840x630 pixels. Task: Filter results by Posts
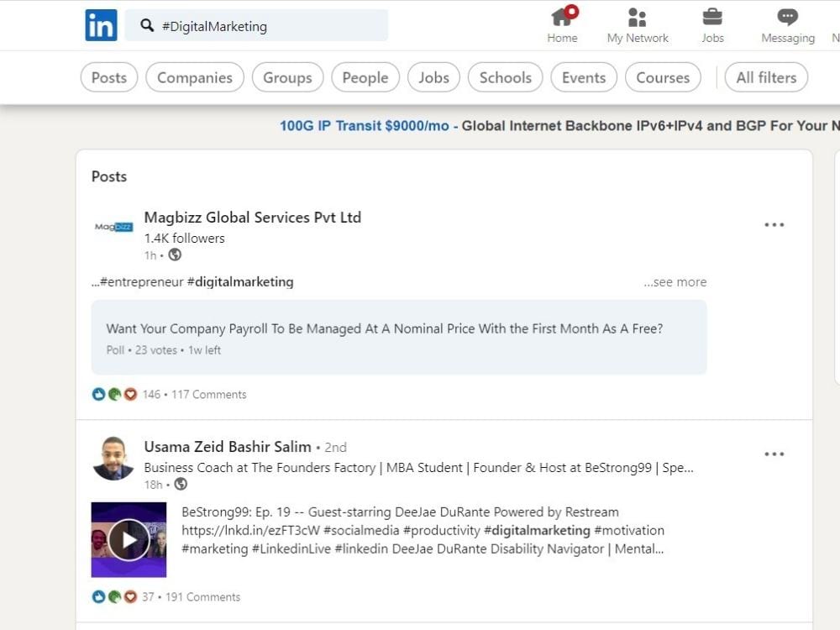[x=109, y=77]
